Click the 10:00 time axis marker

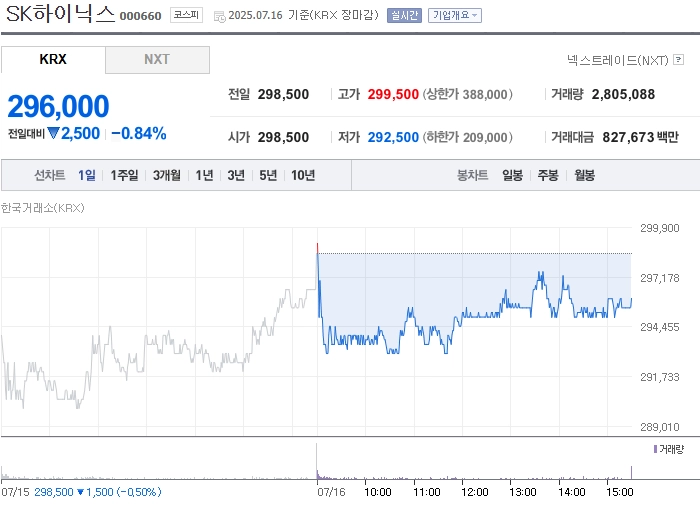[378, 492]
